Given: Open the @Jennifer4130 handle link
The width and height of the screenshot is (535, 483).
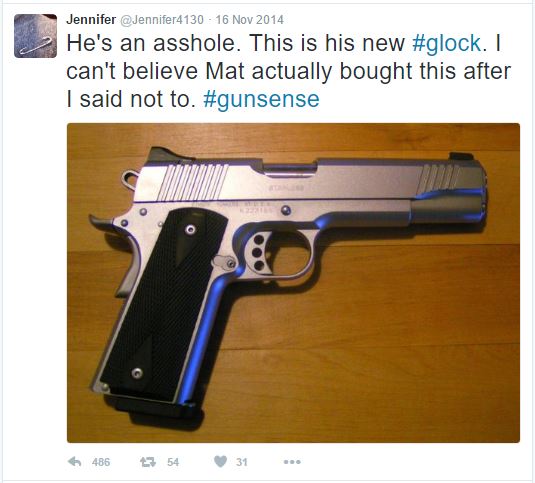Looking at the screenshot, I should [x=162, y=20].
